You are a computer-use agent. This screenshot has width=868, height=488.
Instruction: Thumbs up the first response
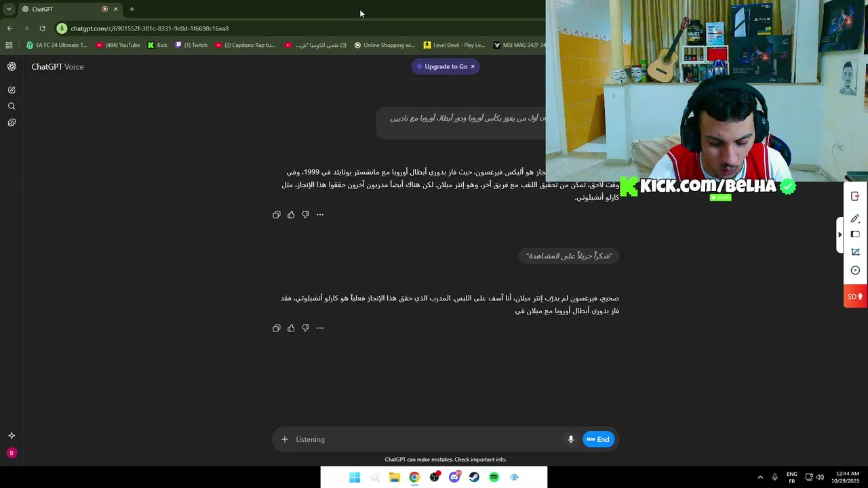point(291,215)
